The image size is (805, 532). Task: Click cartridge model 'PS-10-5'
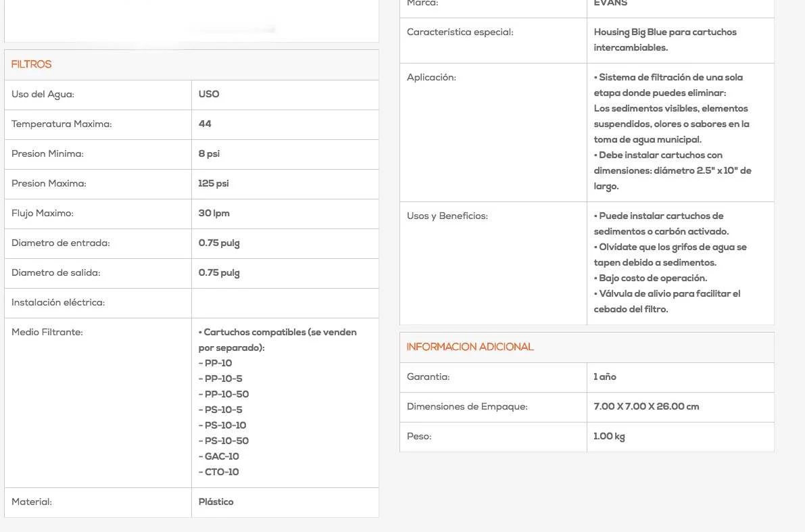tap(223, 410)
